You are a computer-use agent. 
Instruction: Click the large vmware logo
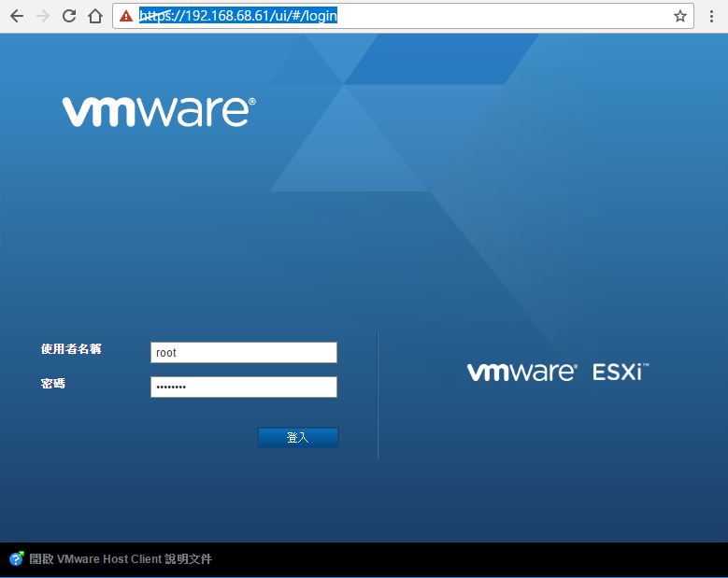click(159, 111)
